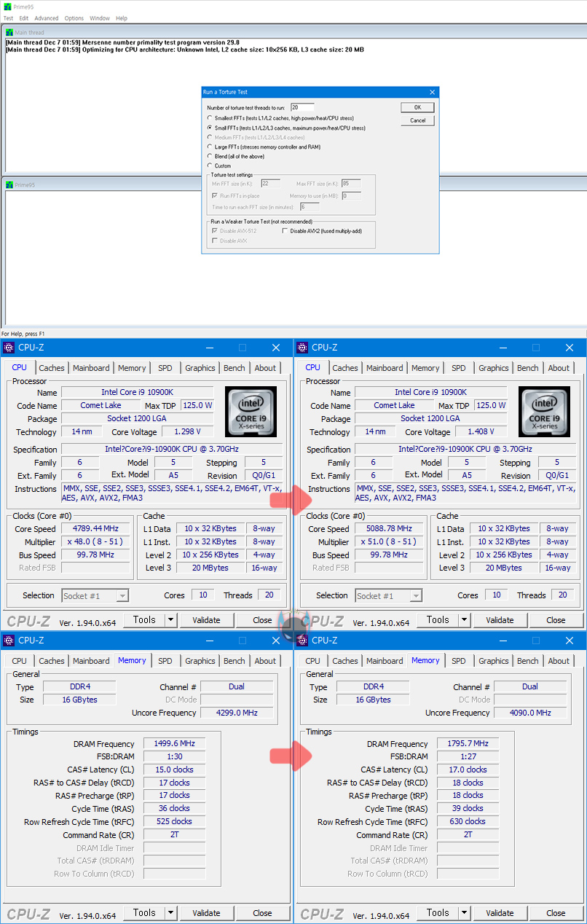Open the Bench tab in the 4789.44 MHz CPU-Z window
Image resolution: width=587 pixels, height=924 pixels.
coord(235,368)
